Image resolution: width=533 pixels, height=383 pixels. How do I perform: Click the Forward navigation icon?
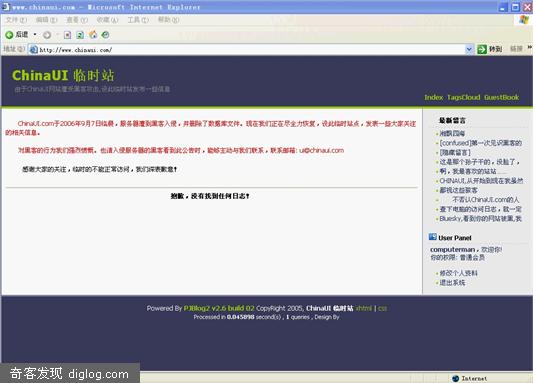tap(47, 35)
